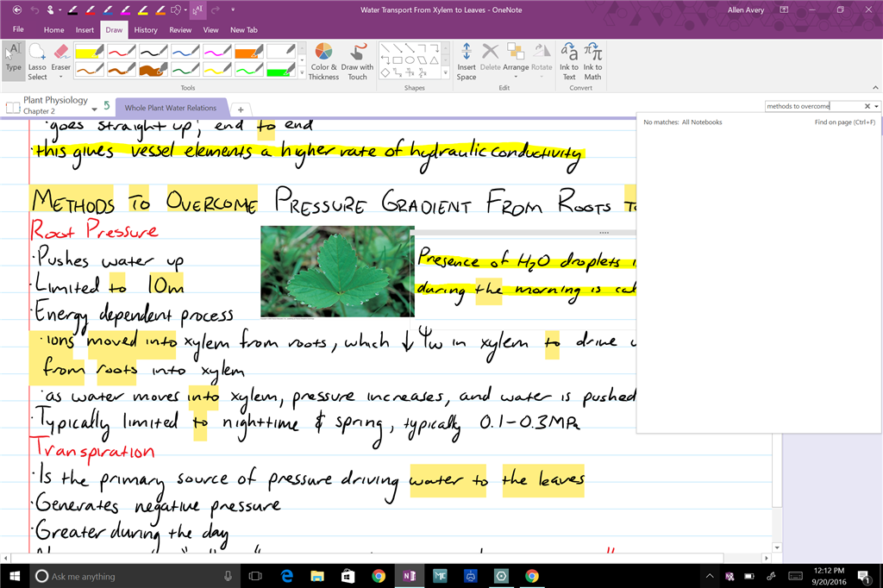Open Color & Thickness settings

323,61
